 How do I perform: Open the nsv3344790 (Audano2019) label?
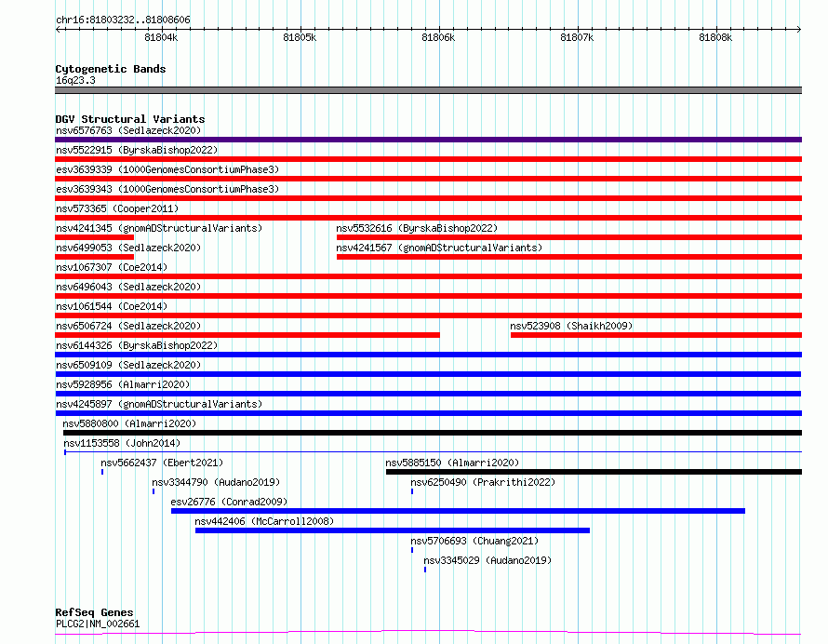tap(216, 482)
